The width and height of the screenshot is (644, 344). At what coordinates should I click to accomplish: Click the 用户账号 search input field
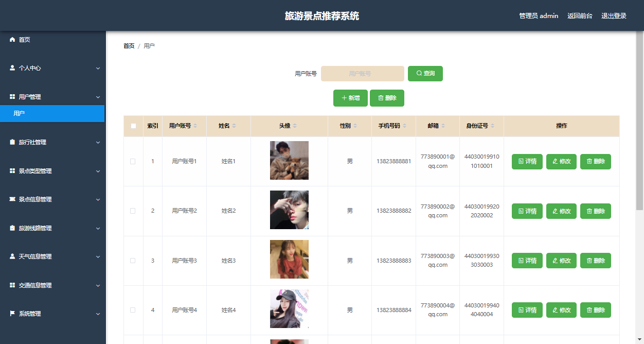pyautogui.click(x=362, y=73)
